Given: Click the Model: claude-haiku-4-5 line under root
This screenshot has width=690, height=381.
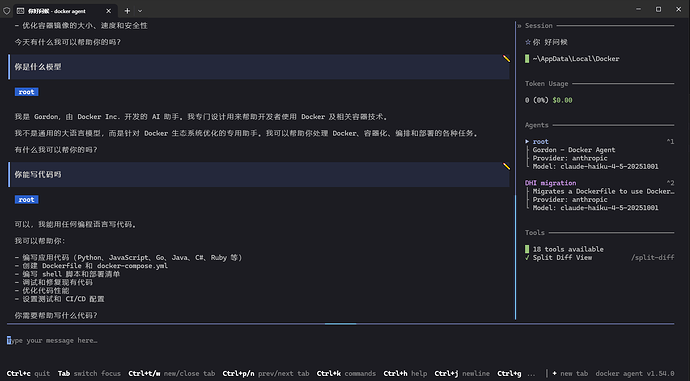Looking at the screenshot, I should [595, 167].
